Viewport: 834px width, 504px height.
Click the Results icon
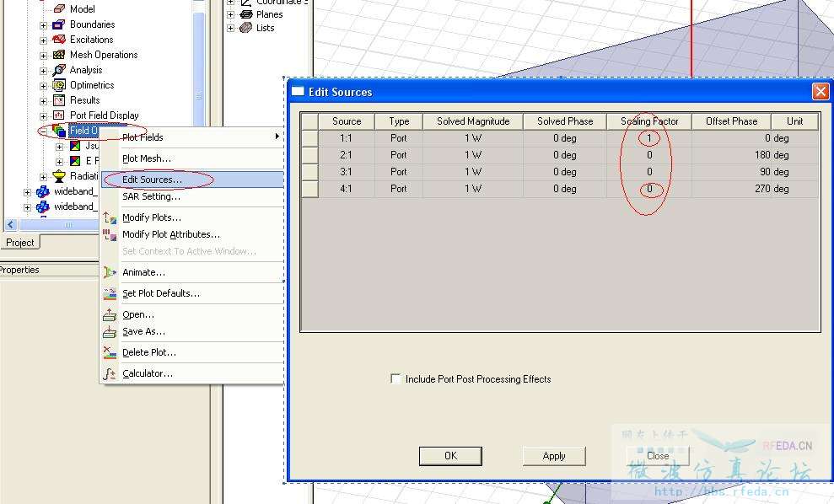(59, 100)
